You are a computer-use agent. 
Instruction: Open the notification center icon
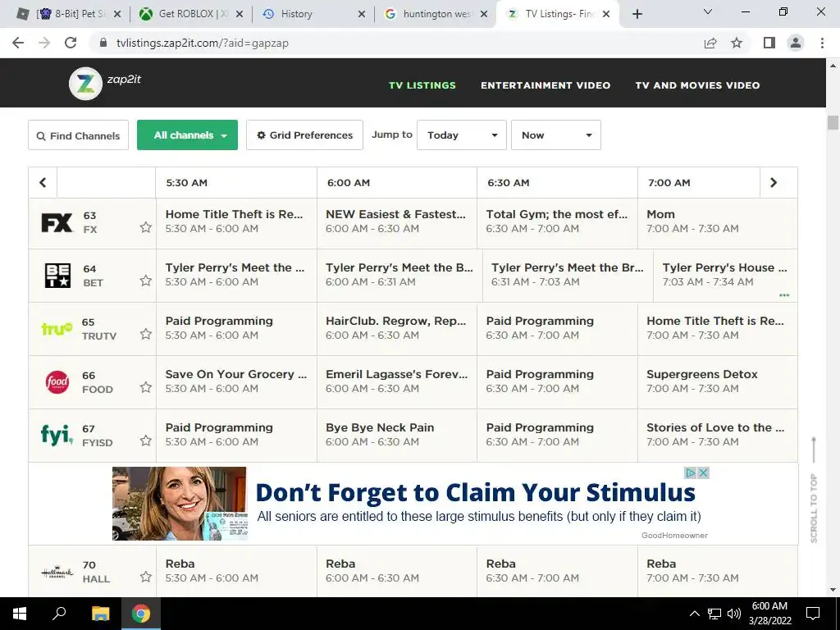(x=813, y=614)
